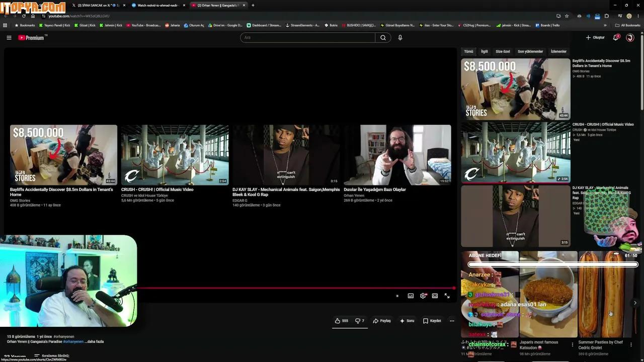Open 'Yayıncı Paneli | Kick' bookmark
This screenshot has width=644, height=362.
pos(54,25)
